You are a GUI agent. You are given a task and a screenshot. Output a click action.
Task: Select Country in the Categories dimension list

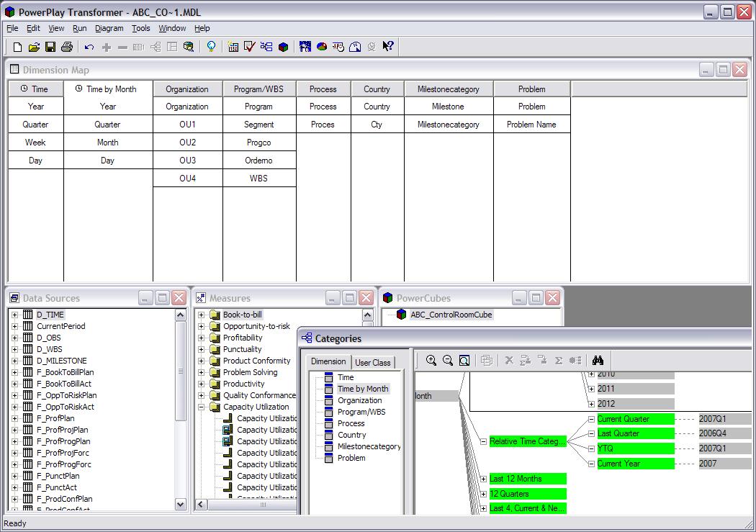[x=351, y=435]
